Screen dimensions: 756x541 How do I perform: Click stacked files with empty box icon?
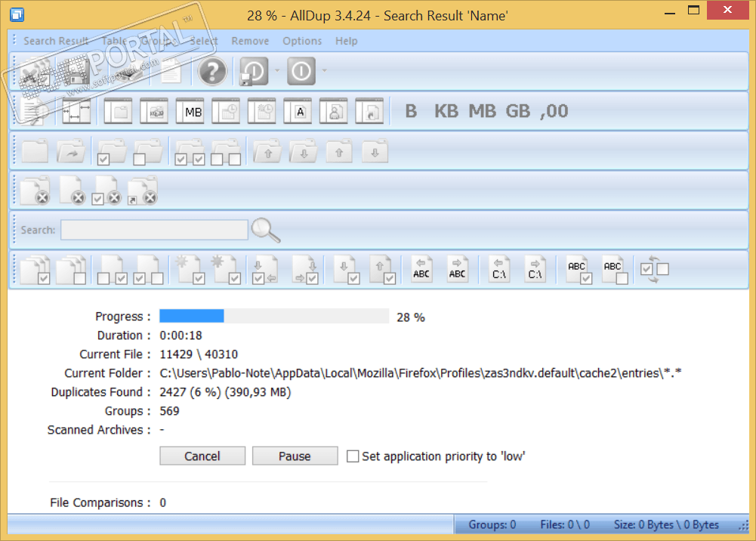[x=71, y=270]
